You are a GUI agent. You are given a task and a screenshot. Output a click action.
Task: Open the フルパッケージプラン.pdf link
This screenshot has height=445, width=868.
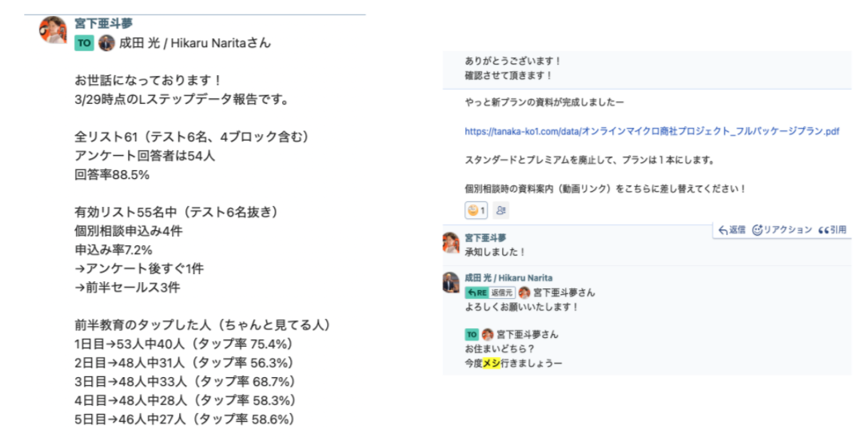[651, 131]
